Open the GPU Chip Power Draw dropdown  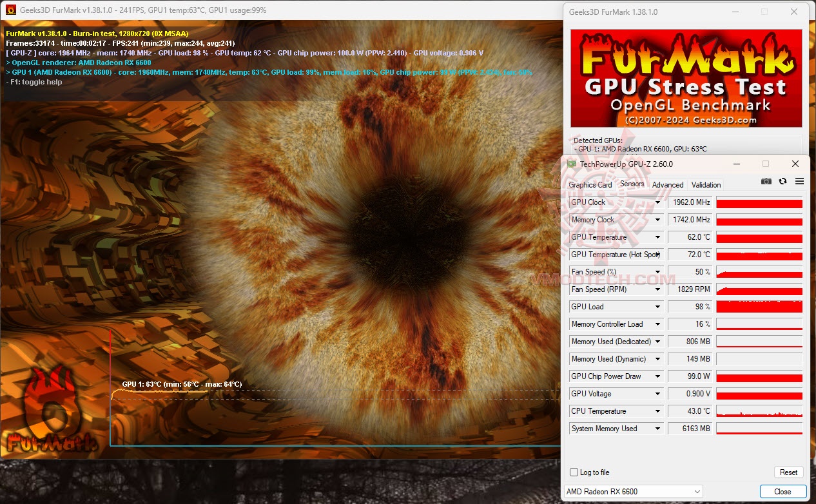pos(657,376)
